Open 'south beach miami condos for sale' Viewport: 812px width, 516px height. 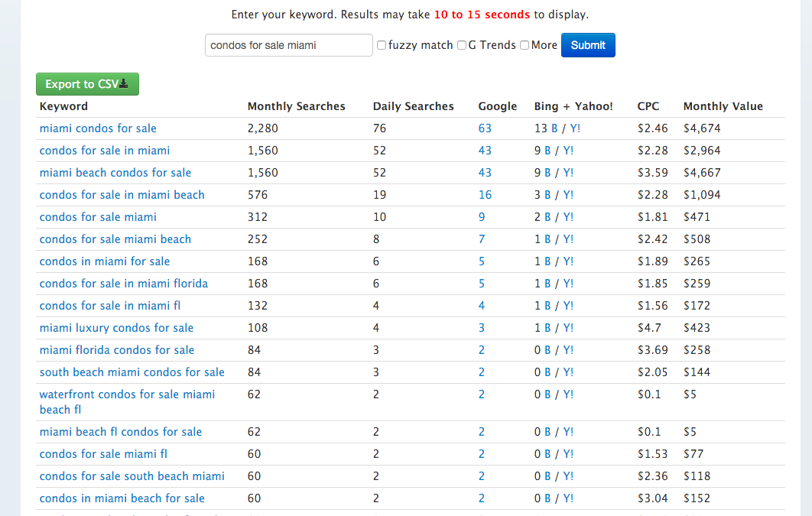[132, 372]
